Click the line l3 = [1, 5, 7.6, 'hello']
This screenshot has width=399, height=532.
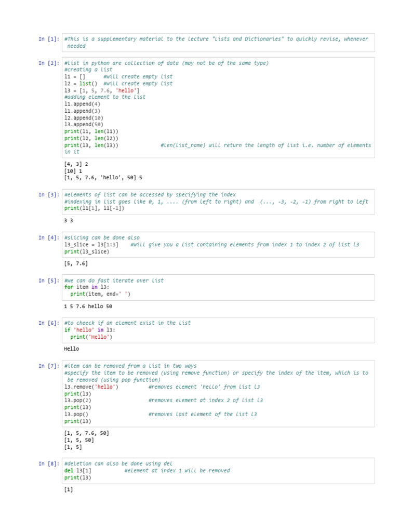click(102, 90)
